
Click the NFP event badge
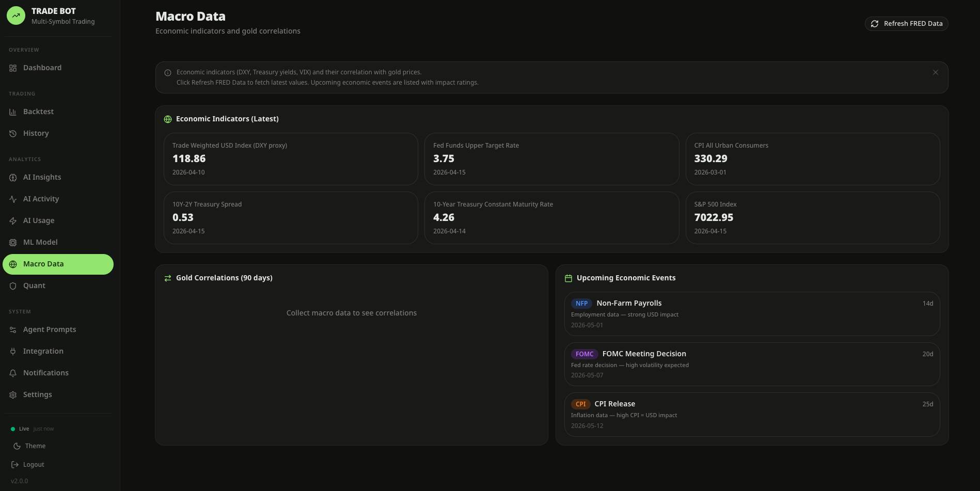pos(581,304)
